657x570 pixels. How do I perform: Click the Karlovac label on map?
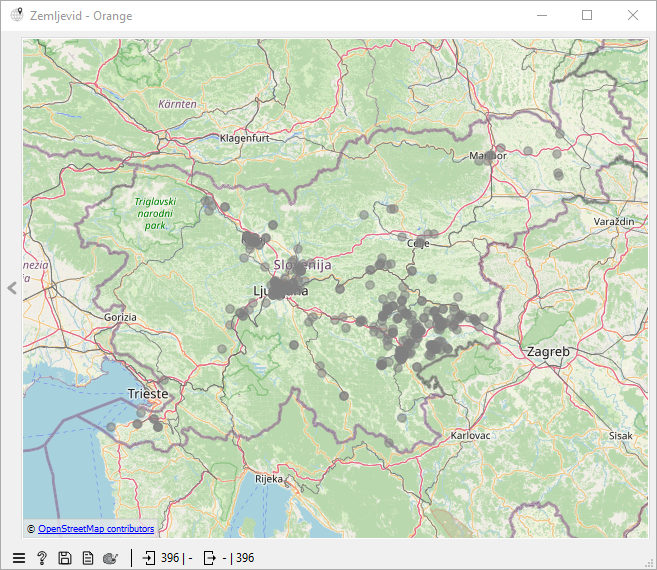coord(470,436)
